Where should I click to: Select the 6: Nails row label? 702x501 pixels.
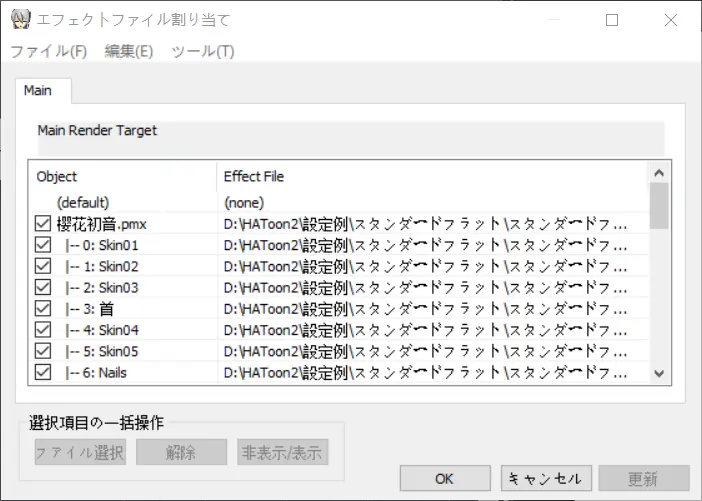click(96, 372)
